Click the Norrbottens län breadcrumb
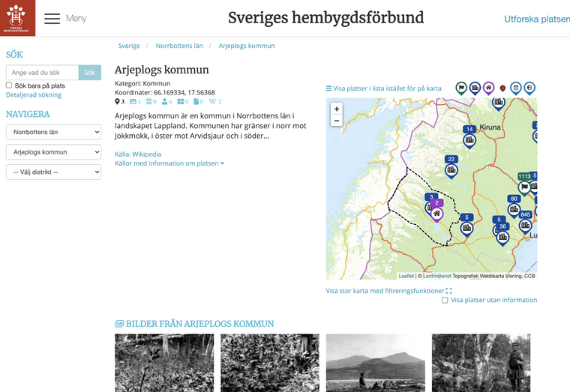Image resolution: width=570 pixels, height=392 pixels. (179, 46)
